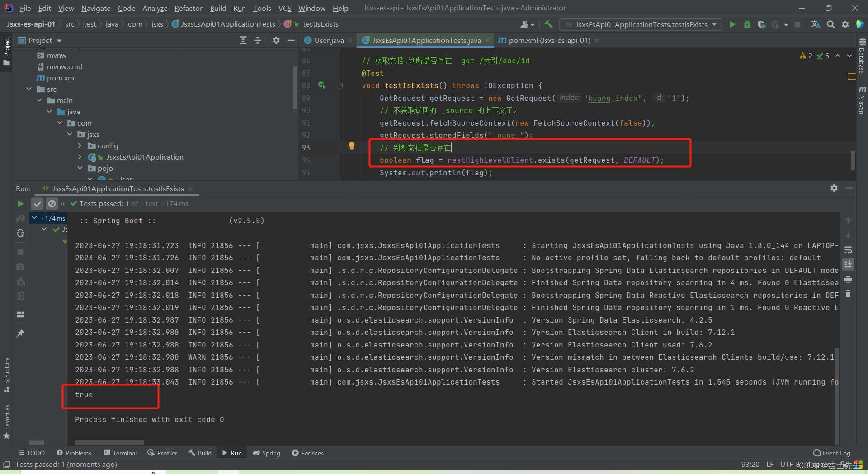The height and width of the screenshot is (474, 868).
Task: Open TODO tool window
Action: (31, 453)
